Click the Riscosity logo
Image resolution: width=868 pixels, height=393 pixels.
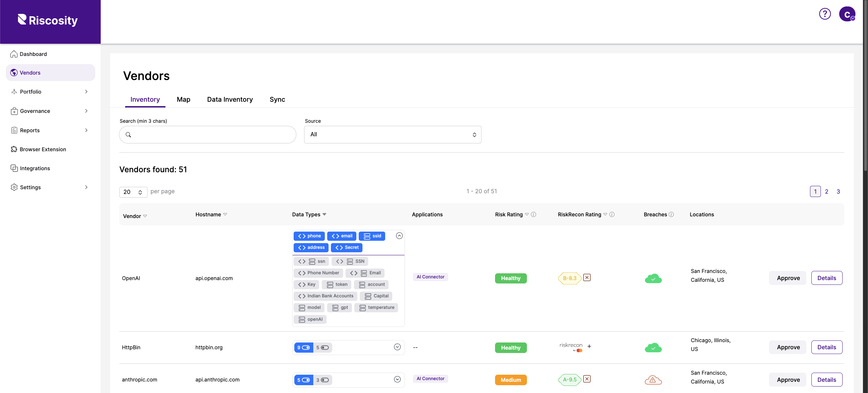coord(48,20)
